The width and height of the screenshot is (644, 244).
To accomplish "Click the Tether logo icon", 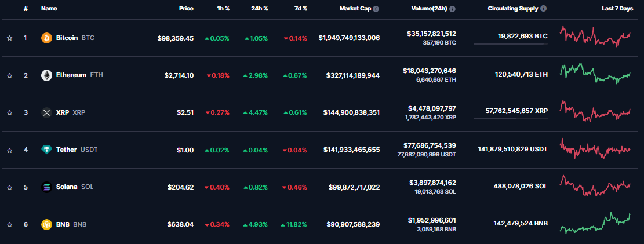I will coord(46,150).
